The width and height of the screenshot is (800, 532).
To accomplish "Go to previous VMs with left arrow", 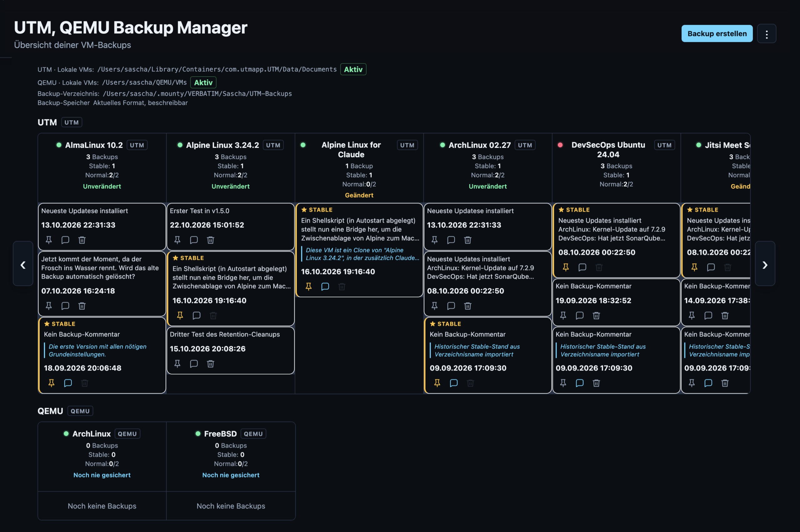I will [x=23, y=264].
